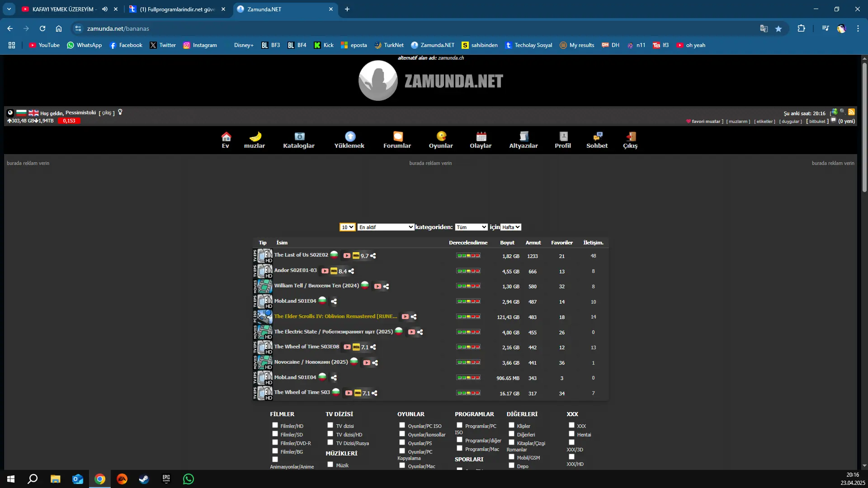This screenshot has width=868, height=488.
Task: Click the Bulgarian flag language icon
Action: (x=21, y=113)
